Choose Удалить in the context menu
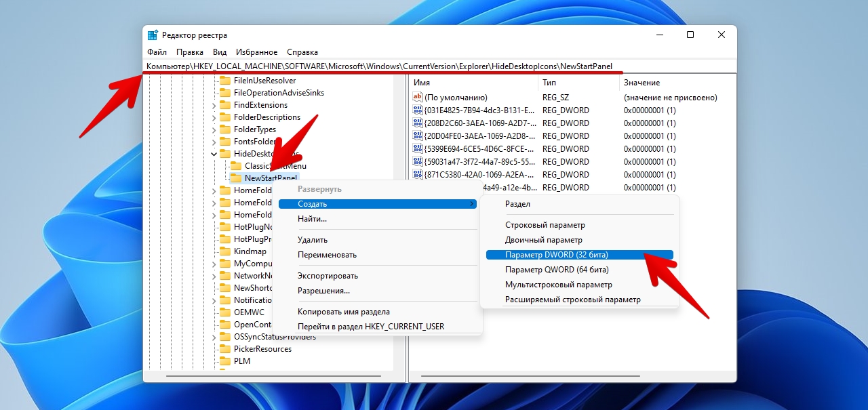868x410 pixels. tap(378, 240)
